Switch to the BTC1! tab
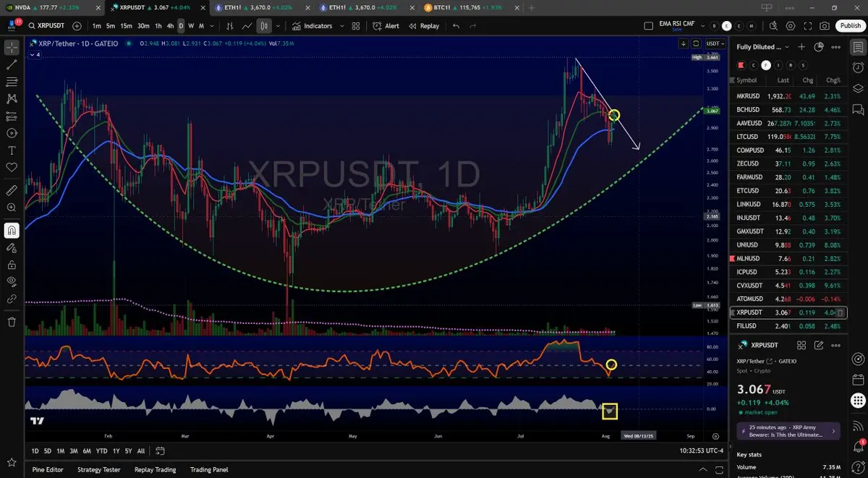The image size is (868, 478). point(470,7)
